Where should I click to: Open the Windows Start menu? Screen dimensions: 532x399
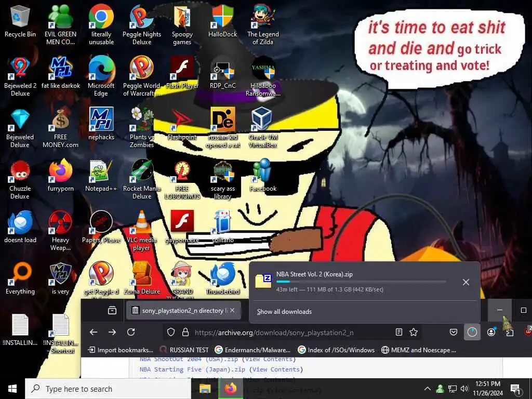pos(12,389)
